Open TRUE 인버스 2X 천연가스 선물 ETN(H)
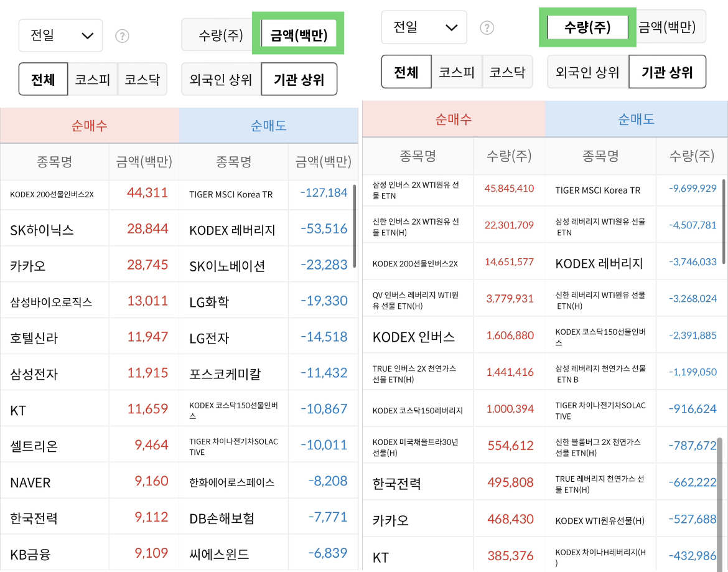 pyautogui.click(x=414, y=373)
